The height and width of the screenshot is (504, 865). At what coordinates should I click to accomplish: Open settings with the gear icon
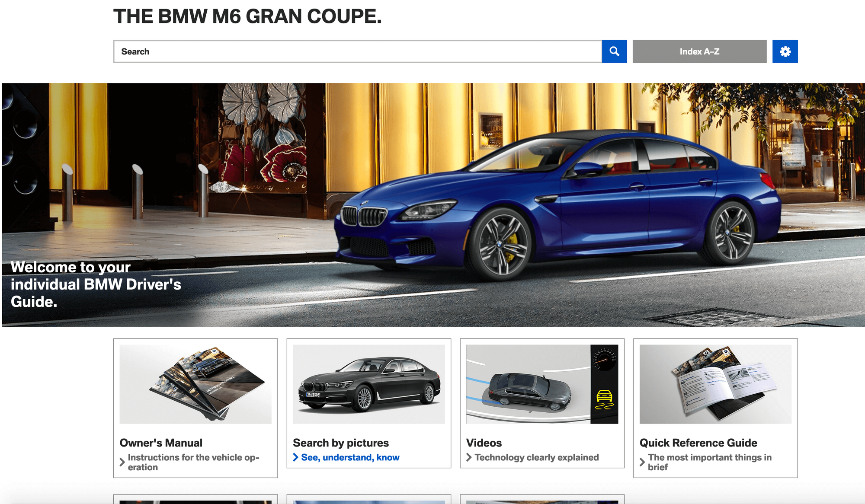785,51
